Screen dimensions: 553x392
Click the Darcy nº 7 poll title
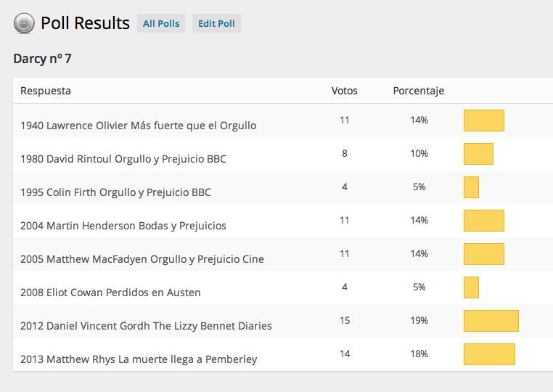[42, 58]
